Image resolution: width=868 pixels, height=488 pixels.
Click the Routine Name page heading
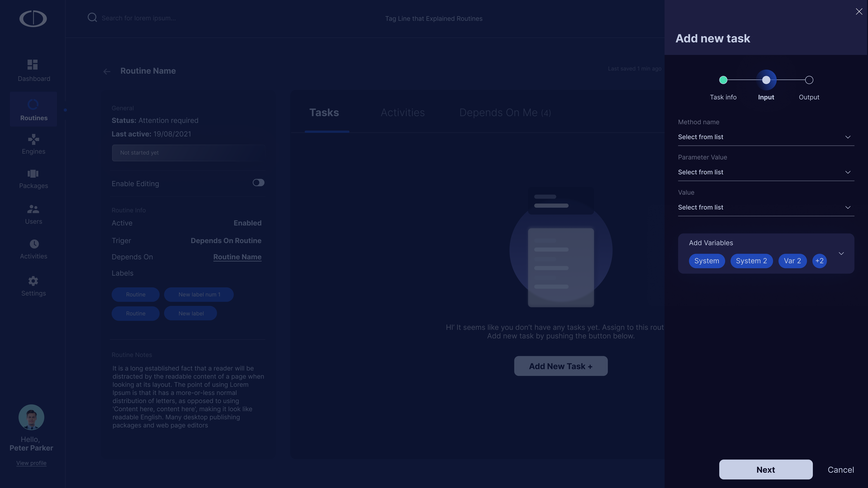(x=148, y=71)
